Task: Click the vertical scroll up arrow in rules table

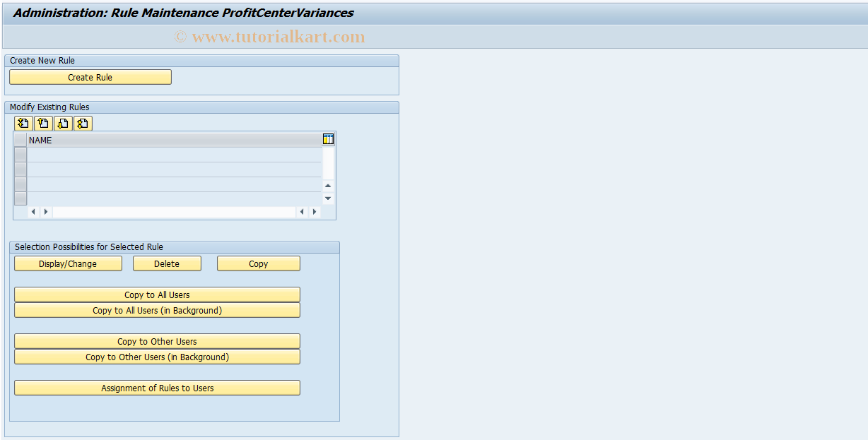Action: point(328,186)
